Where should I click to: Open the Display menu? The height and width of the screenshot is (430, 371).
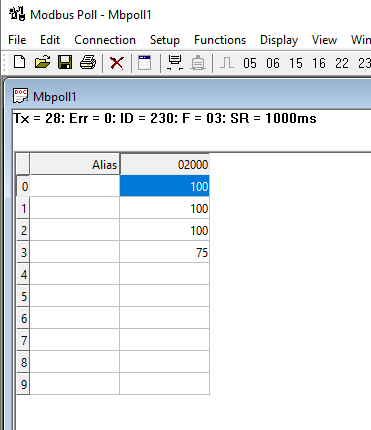[279, 40]
